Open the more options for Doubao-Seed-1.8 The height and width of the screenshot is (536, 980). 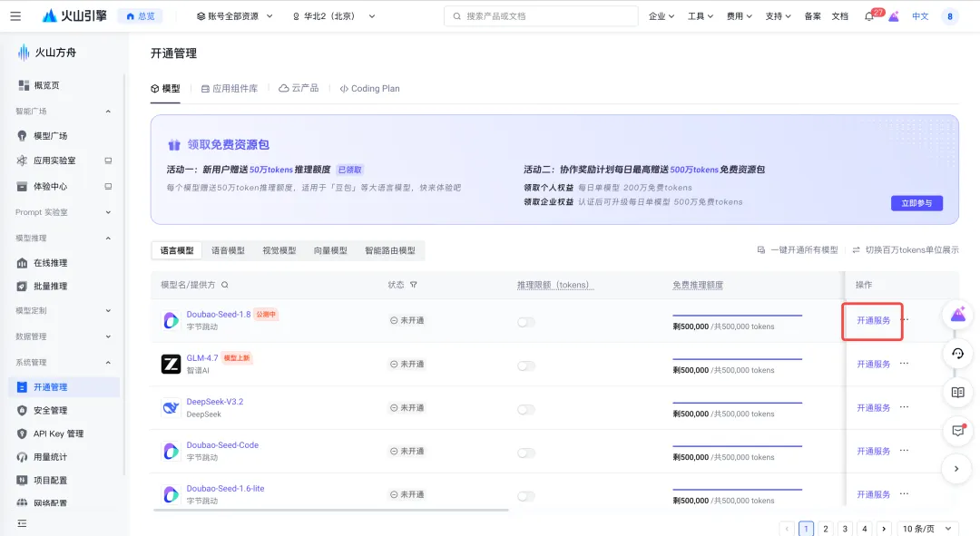click(905, 320)
